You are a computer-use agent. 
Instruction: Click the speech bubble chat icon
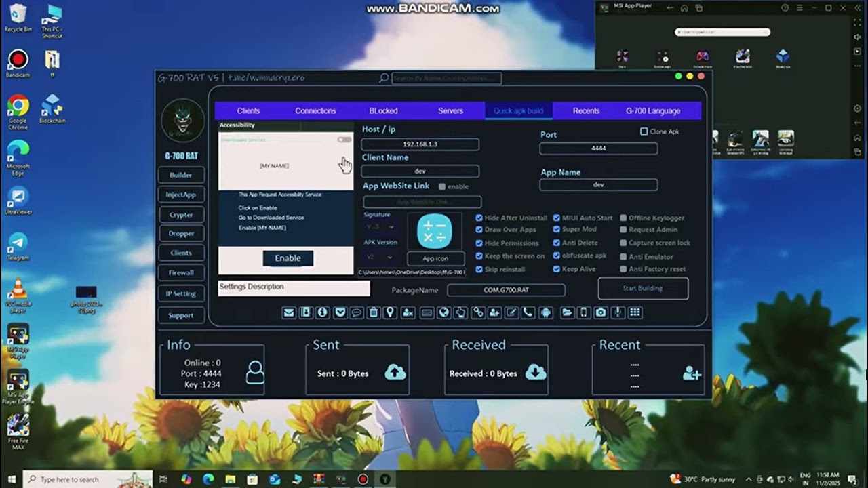tap(356, 312)
